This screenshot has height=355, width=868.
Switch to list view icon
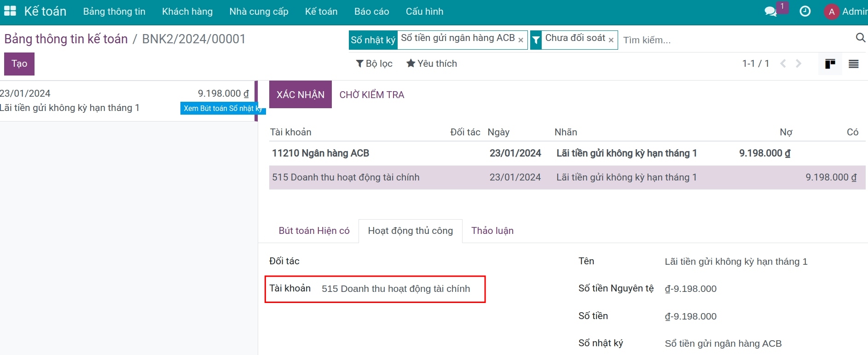[x=853, y=64]
